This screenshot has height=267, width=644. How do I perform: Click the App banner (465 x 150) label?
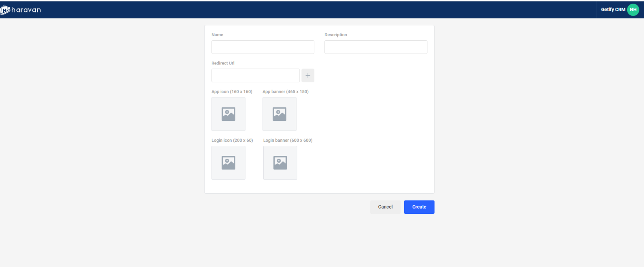pos(285,91)
